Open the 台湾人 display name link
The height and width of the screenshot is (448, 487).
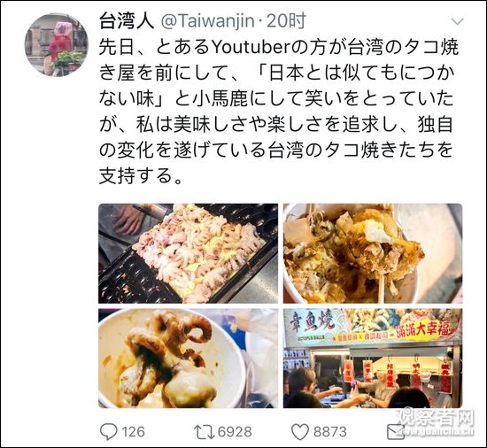[x=127, y=21]
